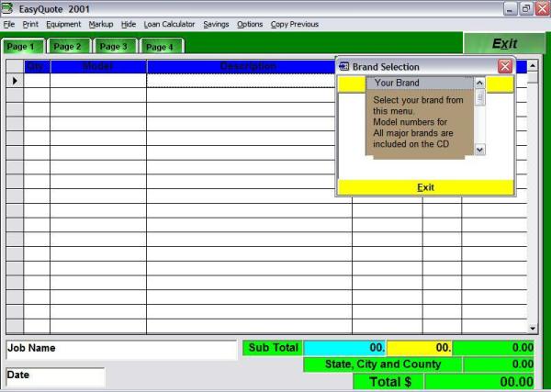Viewport: 551px width, 392px height.
Task: Click the quote grid scroll down arrow
Action: (x=533, y=329)
